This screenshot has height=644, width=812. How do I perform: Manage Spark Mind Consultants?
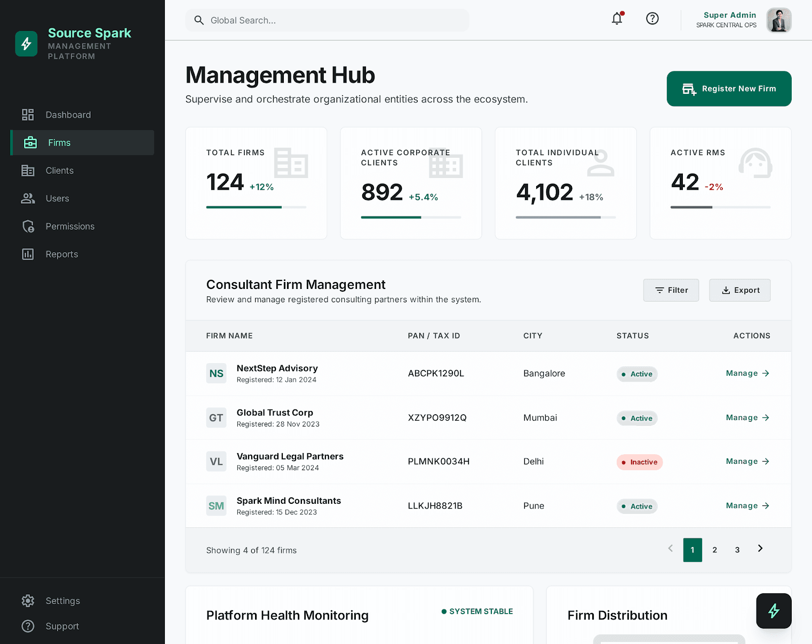coord(747,505)
